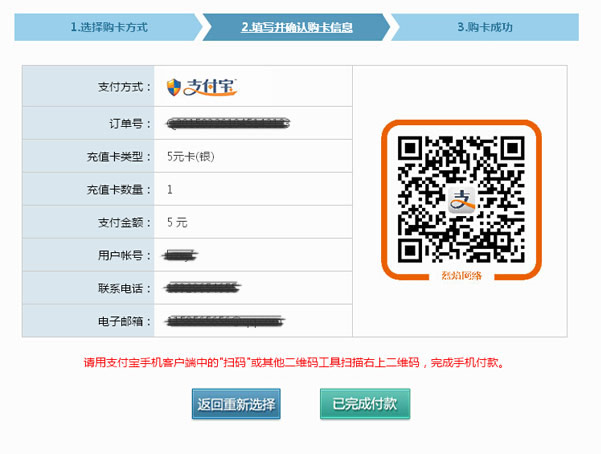Click the 充值卡类型 row label
601x454 pixels.
click(x=119, y=156)
